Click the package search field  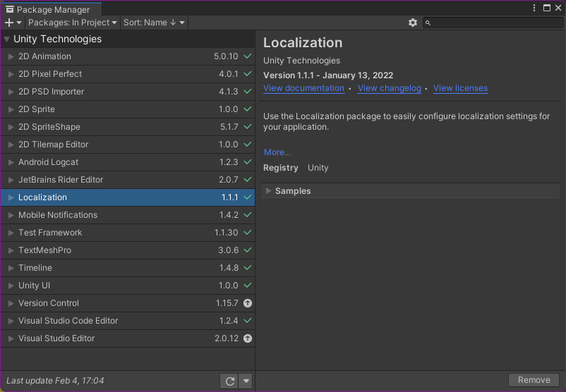tap(493, 23)
